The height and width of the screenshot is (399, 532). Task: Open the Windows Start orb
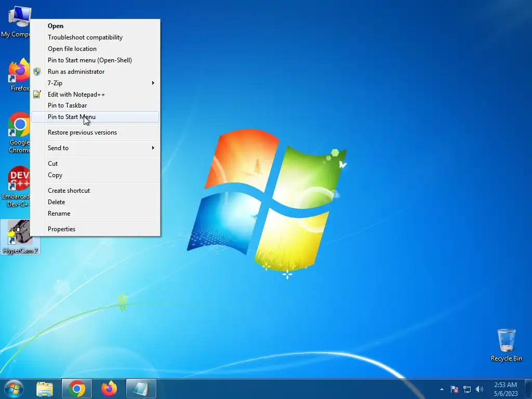point(14,389)
